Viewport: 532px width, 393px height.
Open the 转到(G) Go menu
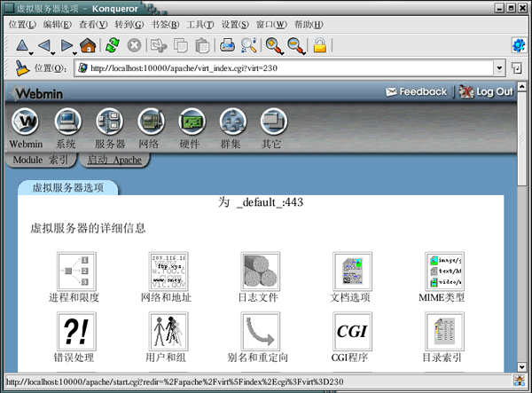point(129,25)
